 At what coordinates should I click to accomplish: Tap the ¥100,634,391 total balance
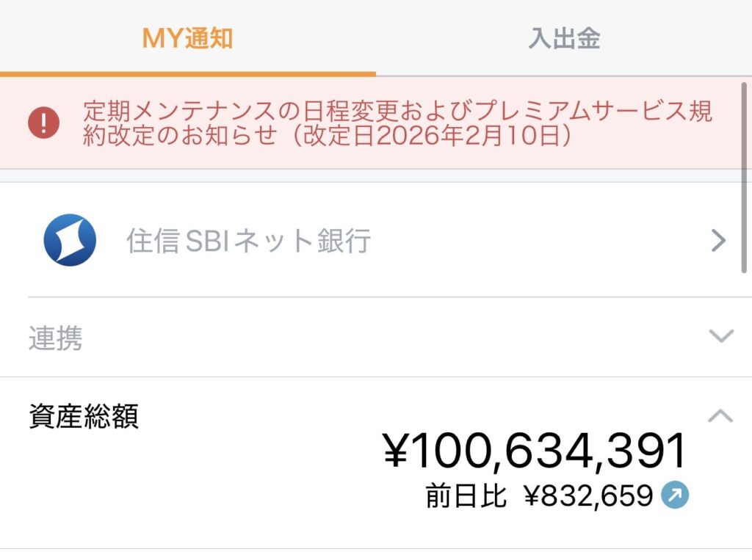pos(535,451)
